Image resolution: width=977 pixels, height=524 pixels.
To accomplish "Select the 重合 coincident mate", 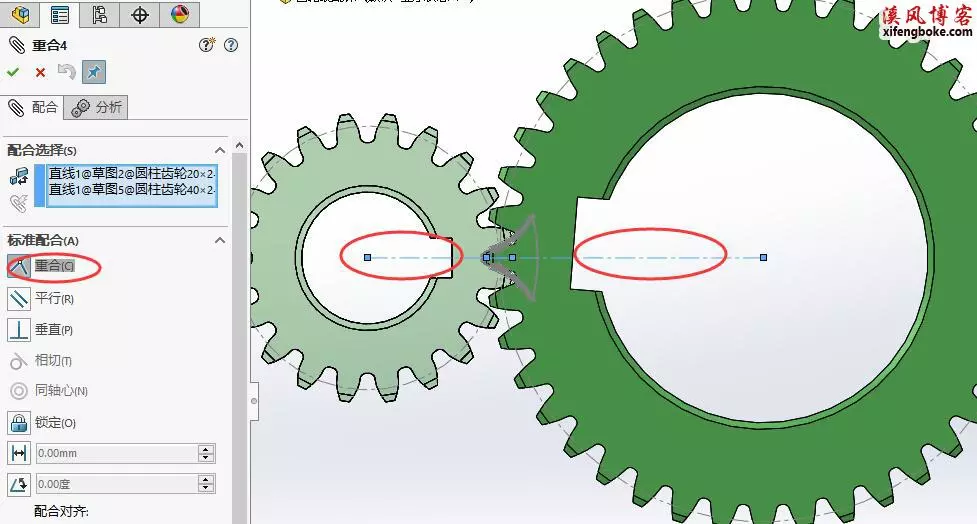I will (x=41, y=266).
